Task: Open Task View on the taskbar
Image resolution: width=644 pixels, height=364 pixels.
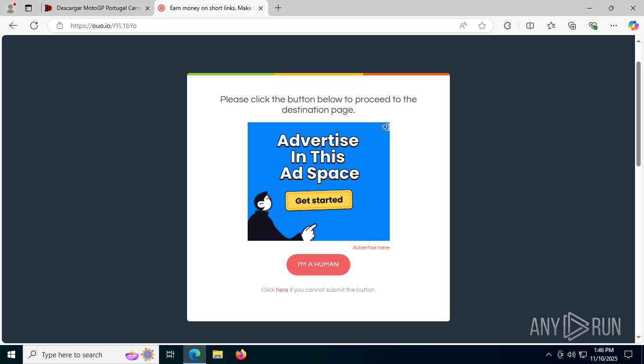Action: pyautogui.click(x=170, y=355)
